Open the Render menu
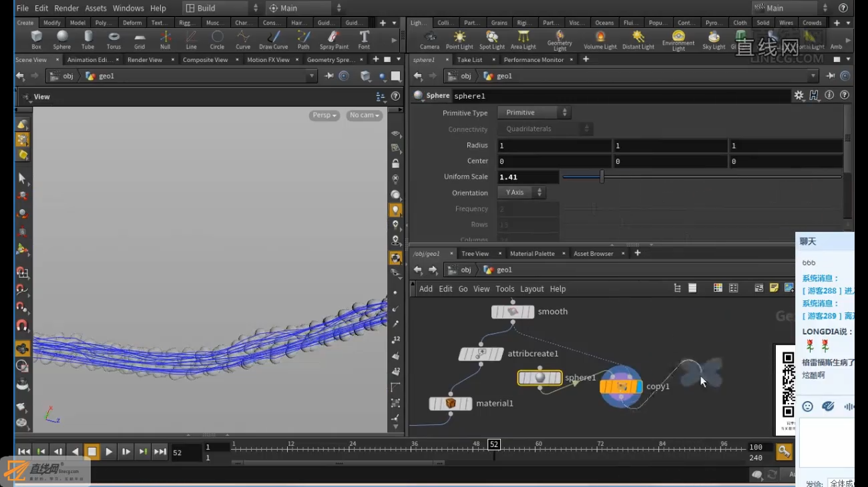Image resolution: width=868 pixels, height=487 pixels. tap(66, 8)
